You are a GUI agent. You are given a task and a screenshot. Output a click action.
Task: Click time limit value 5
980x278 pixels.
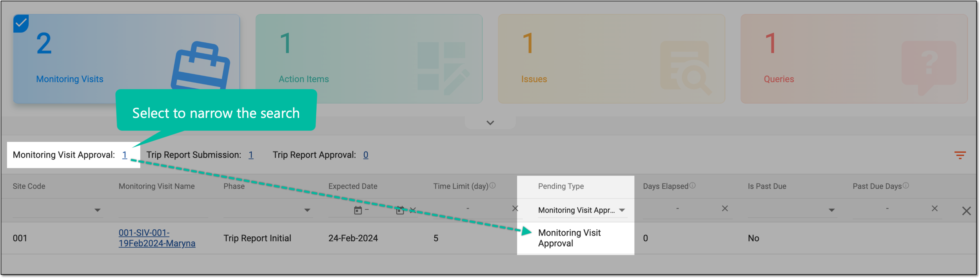tap(436, 238)
